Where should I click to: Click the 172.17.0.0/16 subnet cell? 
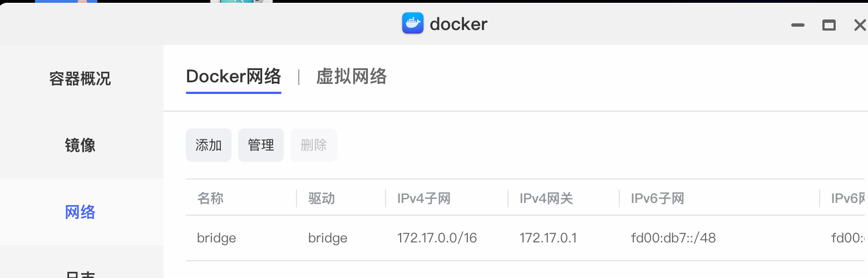tap(437, 239)
